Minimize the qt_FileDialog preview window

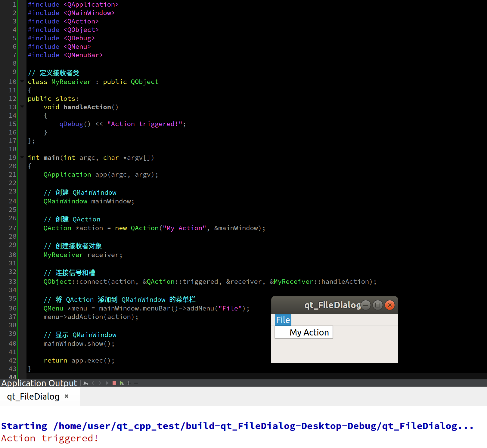pyautogui.click(x=366, y=305)
